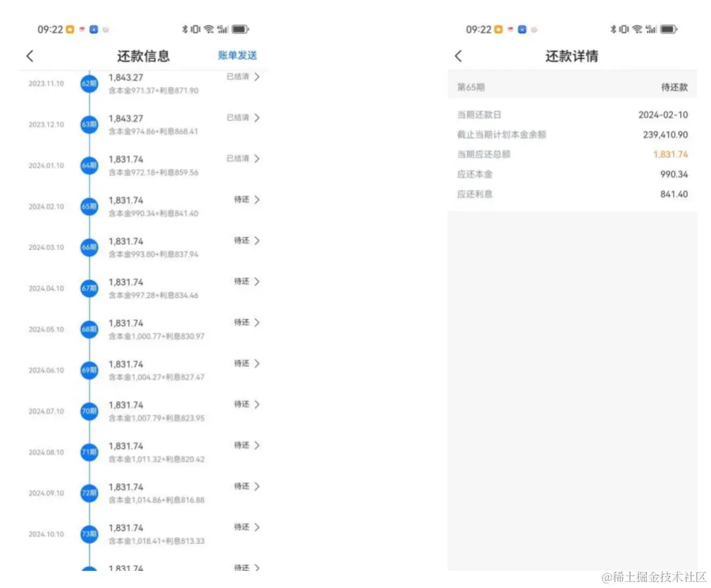Select the 62期 blue installment badge
Image resolution: width=711 pixels, height=588 pixels.
[x=89, y=84]
